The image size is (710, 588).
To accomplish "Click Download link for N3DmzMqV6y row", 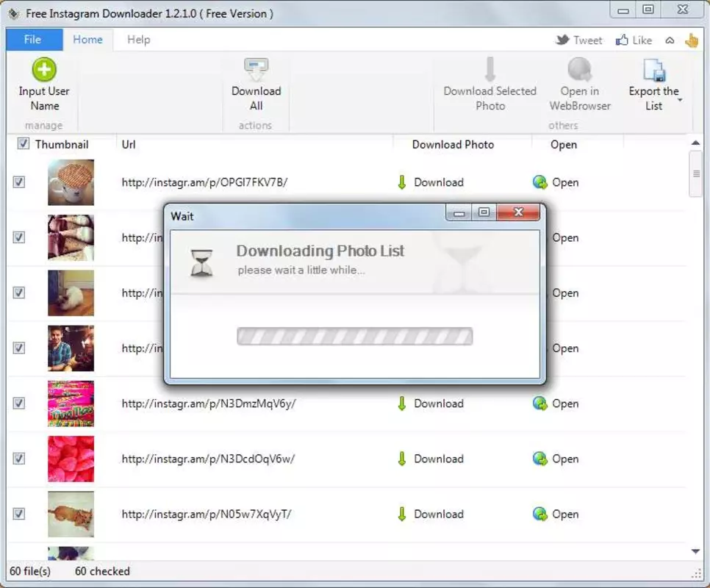I will pyautogui.click(x=439, y=404).
